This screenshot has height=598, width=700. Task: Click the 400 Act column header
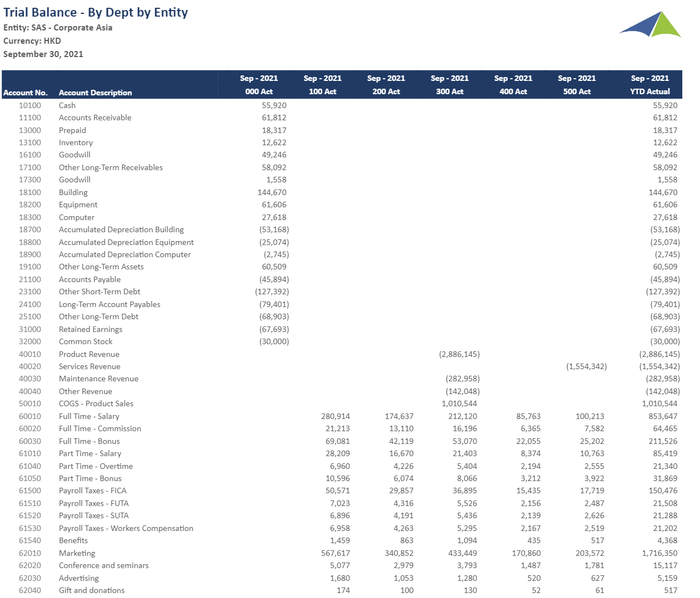click(x=513, y=91)
